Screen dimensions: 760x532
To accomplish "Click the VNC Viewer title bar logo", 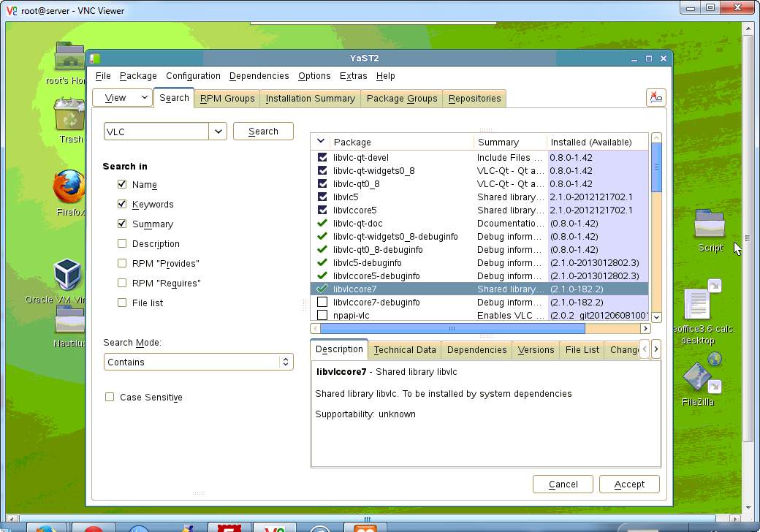I will coord(12,10).
